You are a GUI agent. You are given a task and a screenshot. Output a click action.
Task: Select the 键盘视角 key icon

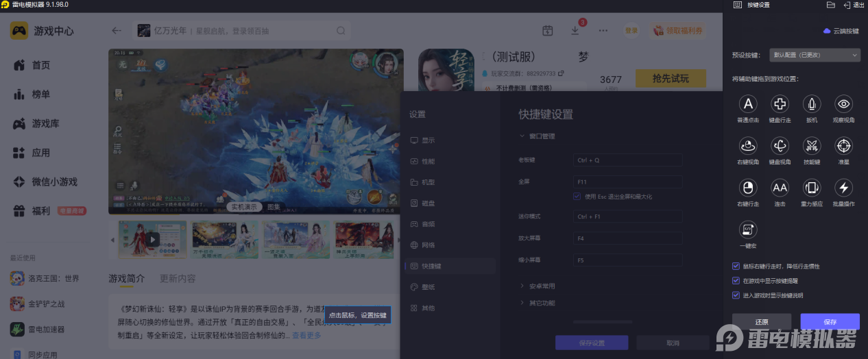[x=780, y=145]
